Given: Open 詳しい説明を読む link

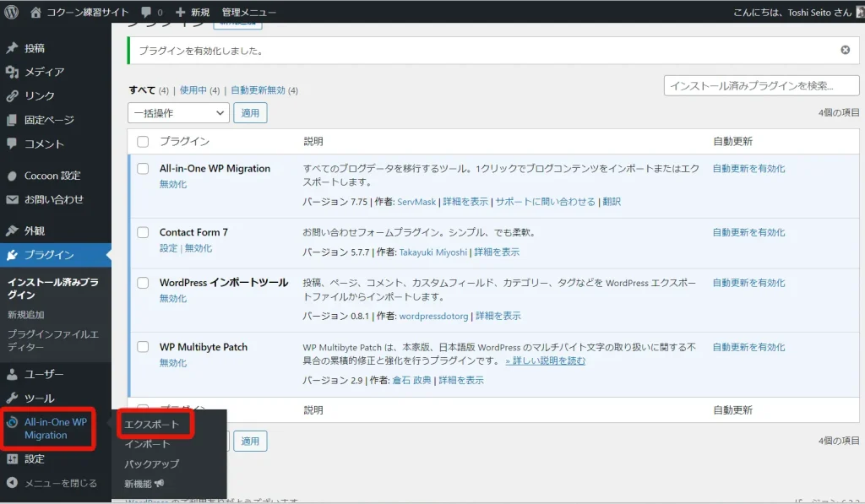Looking at the screenshot, I should tap(545, 360).
